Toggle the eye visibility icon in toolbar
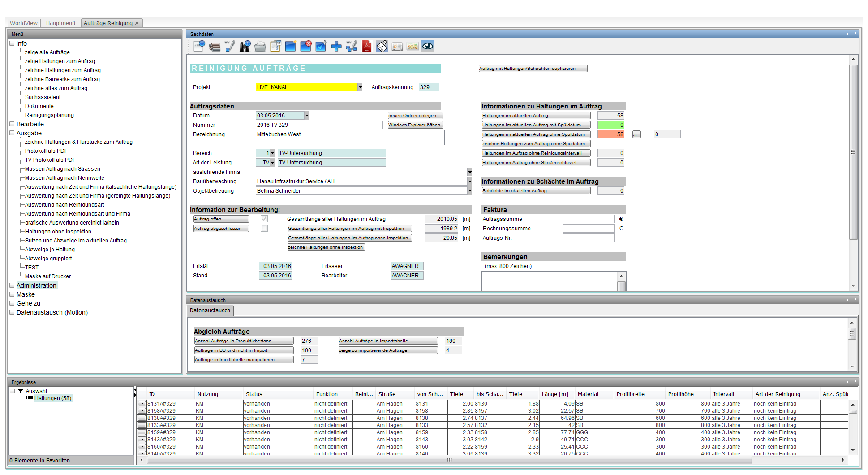Screen dimensions: 868x475 point(428,46)
